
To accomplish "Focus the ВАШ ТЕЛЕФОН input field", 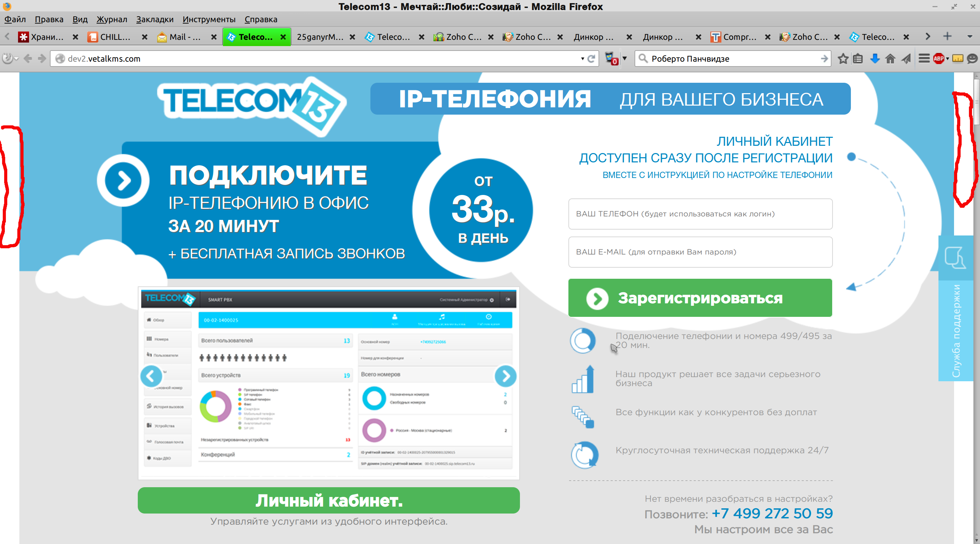I will tap(700, 214).
